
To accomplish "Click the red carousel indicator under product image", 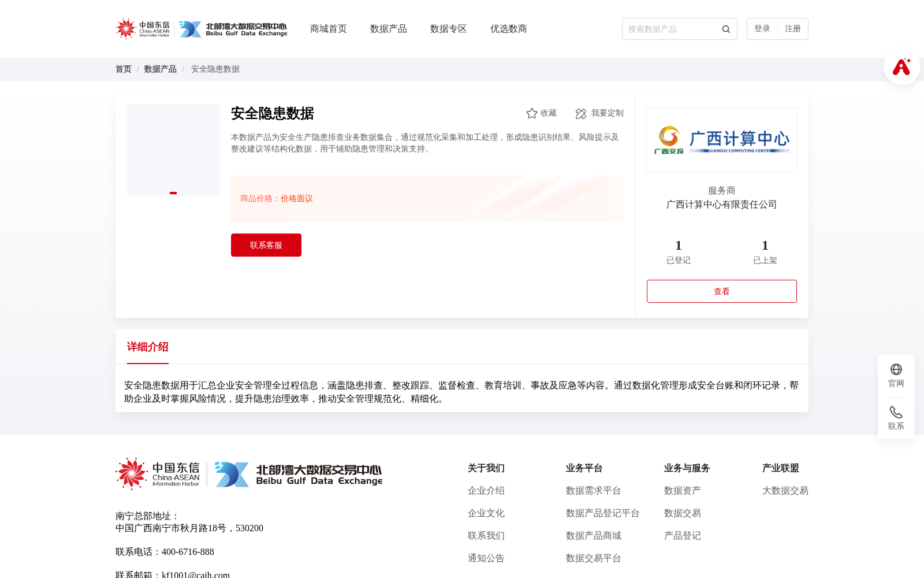I will click(x=173, y=193).
